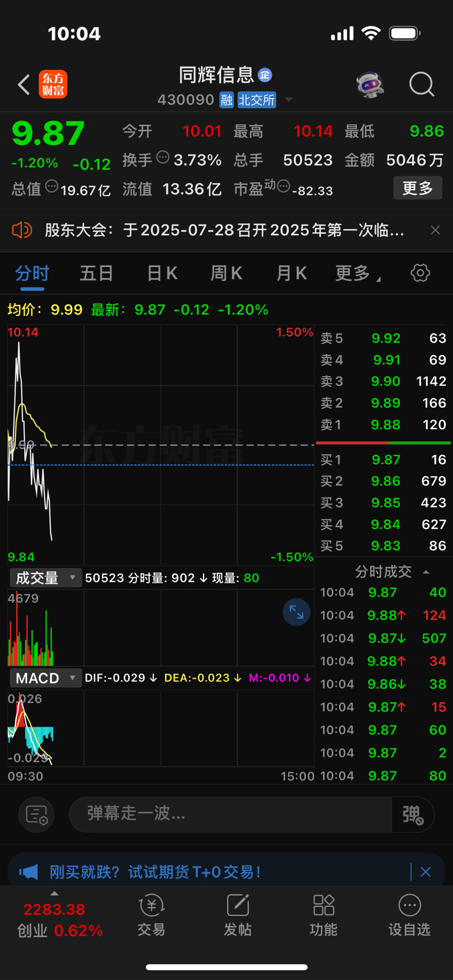Tap the 北交所 exchange tag
The width and height of the screenshot is (453, 980).
[257, 100]
